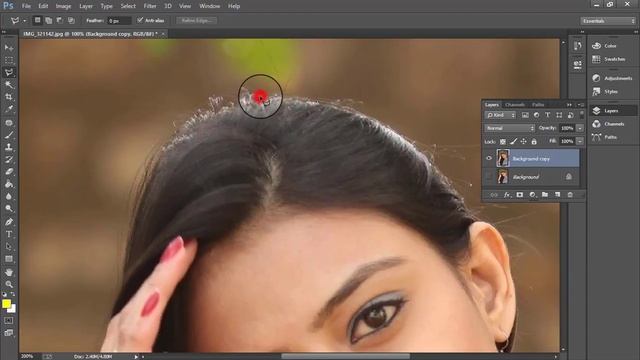Select the Move tool

[x=9, y=48]
